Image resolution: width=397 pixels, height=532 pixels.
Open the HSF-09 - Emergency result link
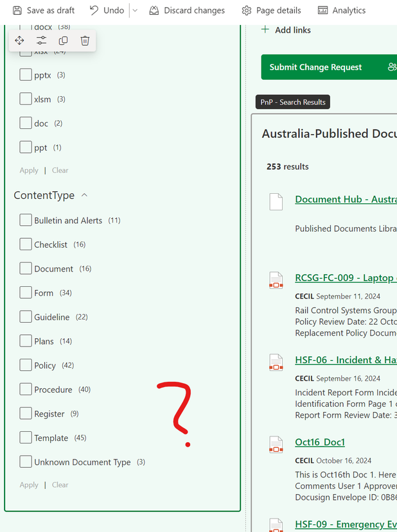pyautogui.click(x=346, y=524)
